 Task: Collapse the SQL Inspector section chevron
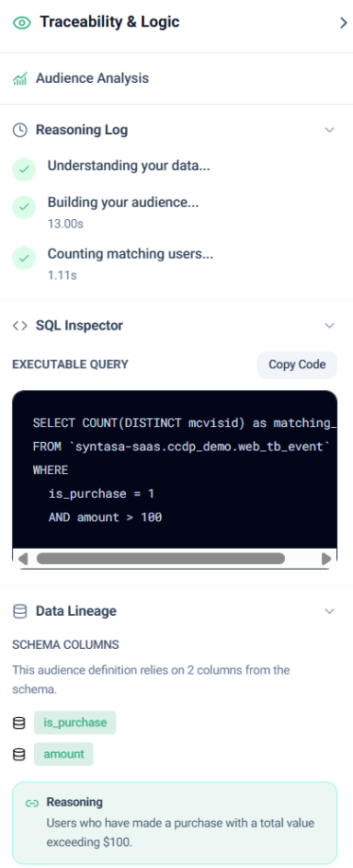[330, 326]
